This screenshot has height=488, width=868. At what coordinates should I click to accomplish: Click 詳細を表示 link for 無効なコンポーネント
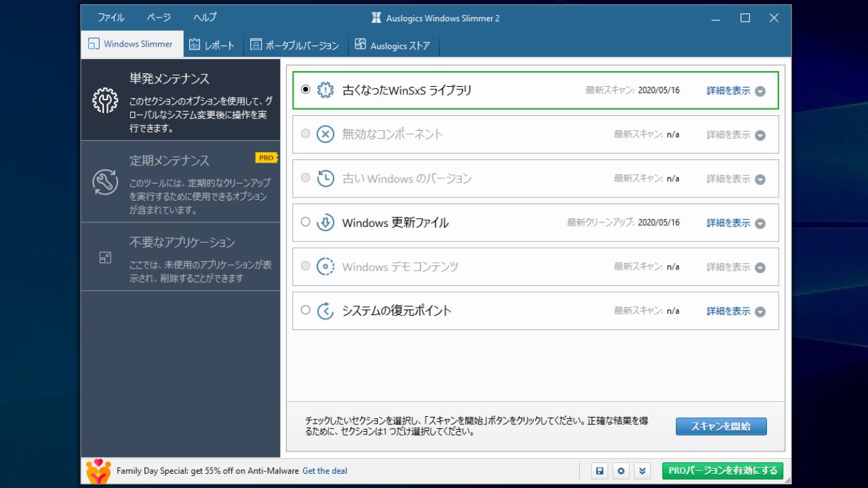click(x=728, y=134)
